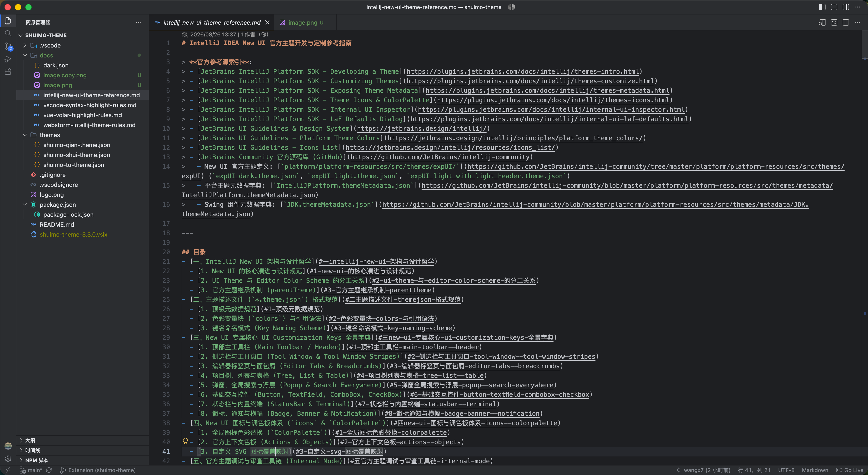Open the .vscodeignore file
The width and height of the screenshot is (868, 475).
point(82,185)
